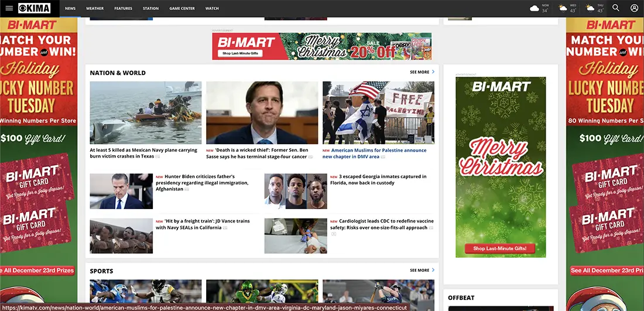Open Ben Sasse terminal cancer headline
Viewport: 644px width, 311px height.
[257, 153]
